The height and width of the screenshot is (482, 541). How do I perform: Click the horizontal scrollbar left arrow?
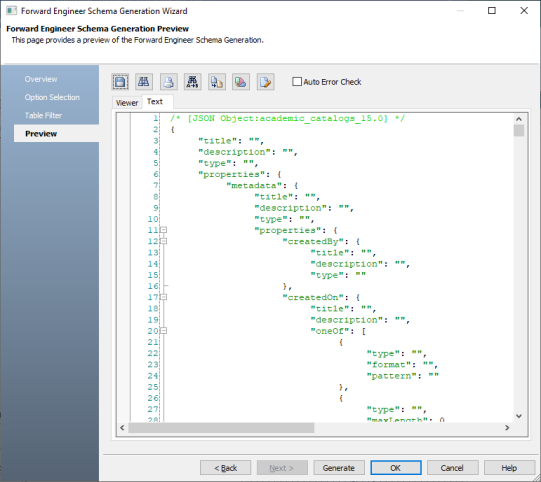122,428
